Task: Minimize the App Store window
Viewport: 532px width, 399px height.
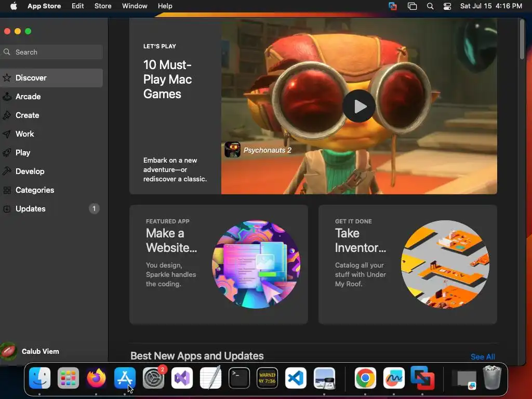Action: tap(18, 31)
